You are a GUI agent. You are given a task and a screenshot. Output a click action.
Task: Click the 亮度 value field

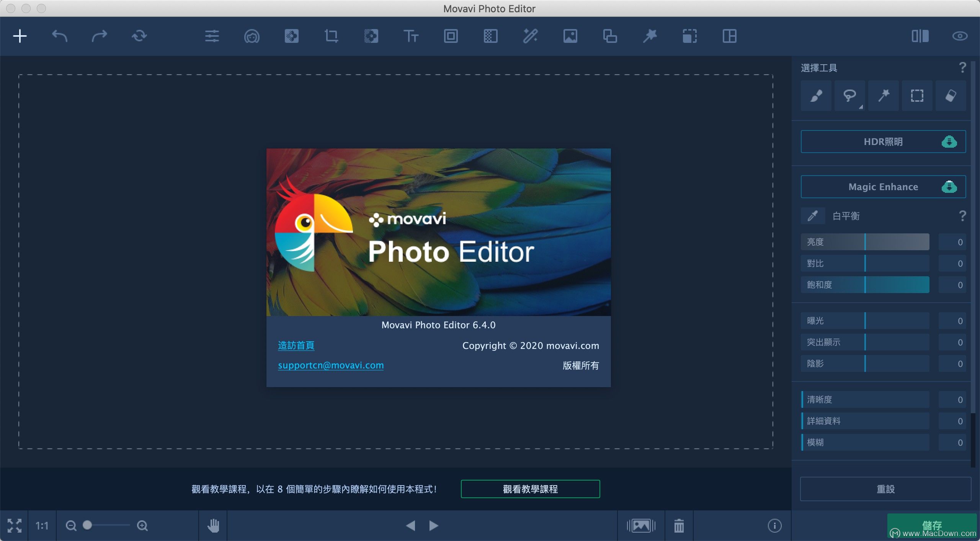pyautogui.click(x=952, y=242)
